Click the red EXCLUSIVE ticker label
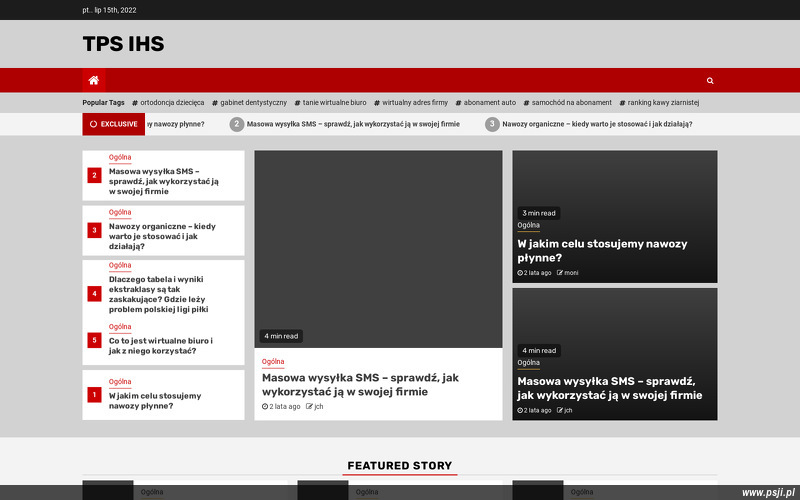Viewport: 800px width, 500px height. click(x=113, y=124)
